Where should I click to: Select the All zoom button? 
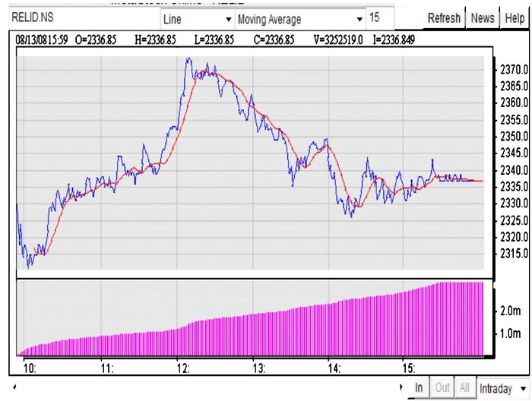(464, 388)
